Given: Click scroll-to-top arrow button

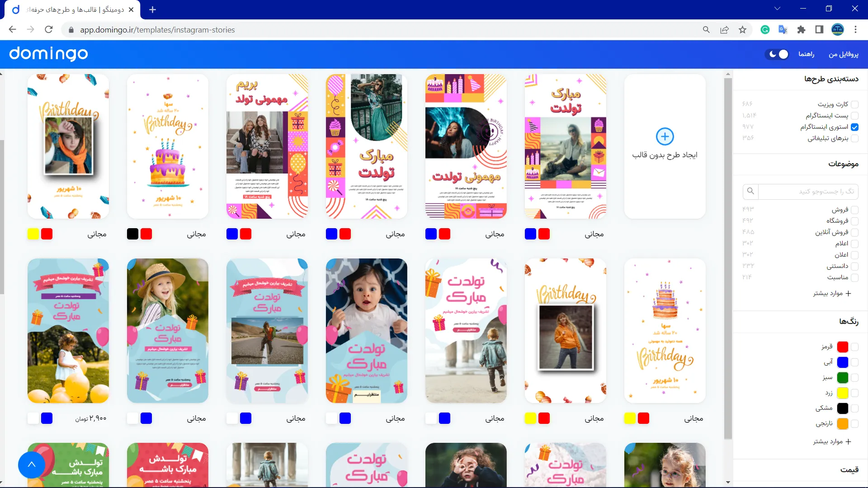Looking at the screenshot, I should click(32, 465).
